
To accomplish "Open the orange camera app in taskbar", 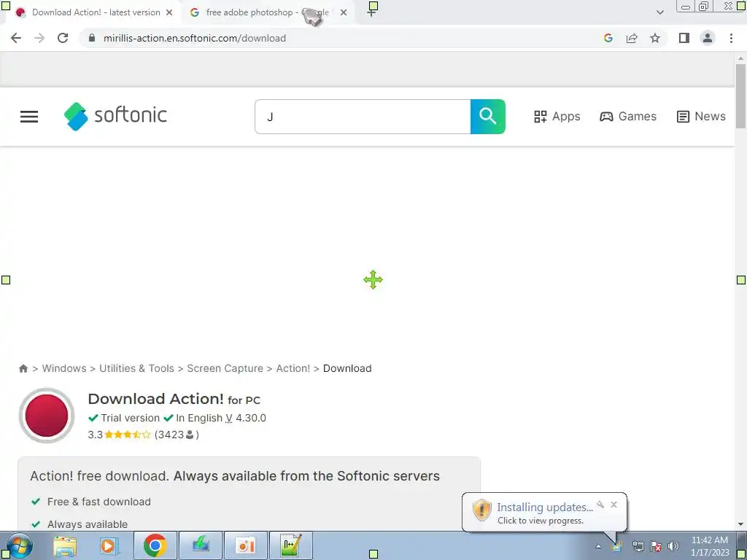I will click(245, 545).
